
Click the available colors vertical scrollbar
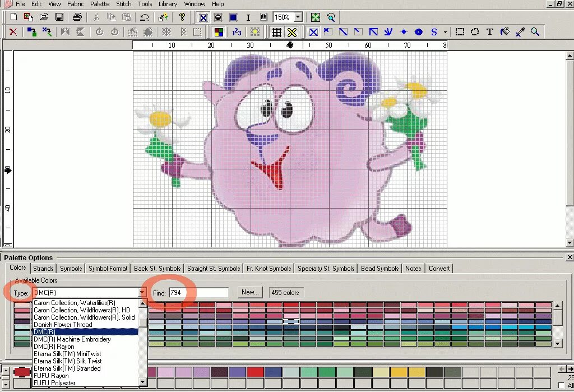[x=557, y=324]
